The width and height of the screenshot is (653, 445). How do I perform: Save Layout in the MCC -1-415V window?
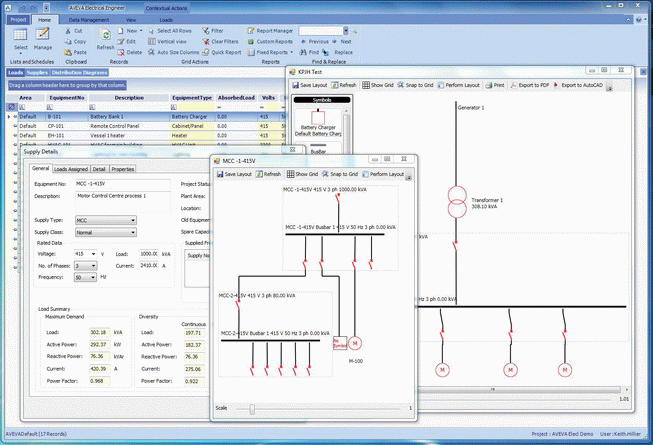234,174
